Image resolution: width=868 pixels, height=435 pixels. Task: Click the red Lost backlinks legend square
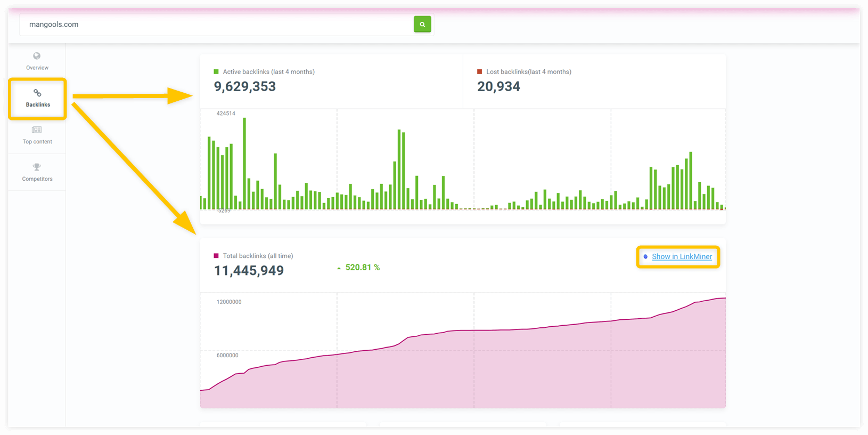tap(480, 71)
